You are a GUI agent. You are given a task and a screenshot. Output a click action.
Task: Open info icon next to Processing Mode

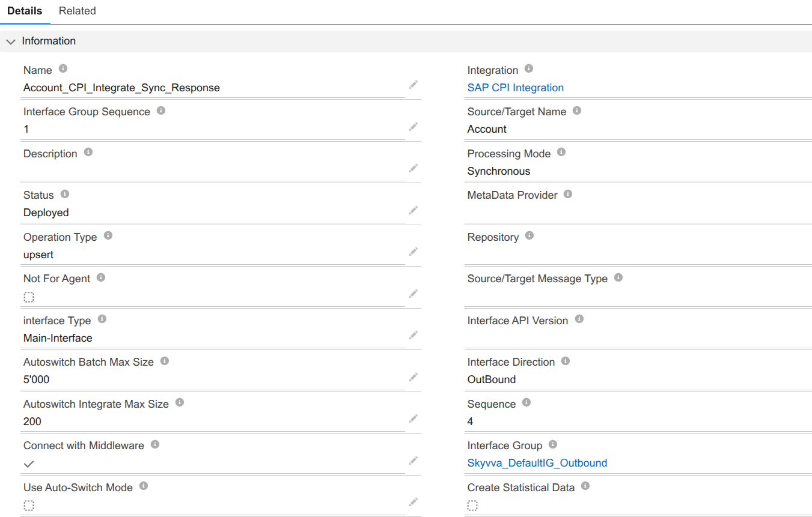click(x=561, y=153)
